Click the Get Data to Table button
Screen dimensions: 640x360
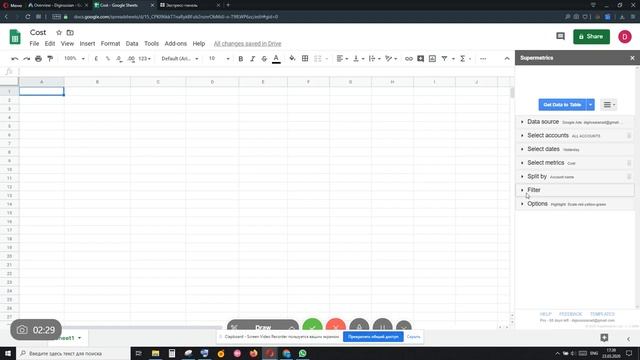562,105
